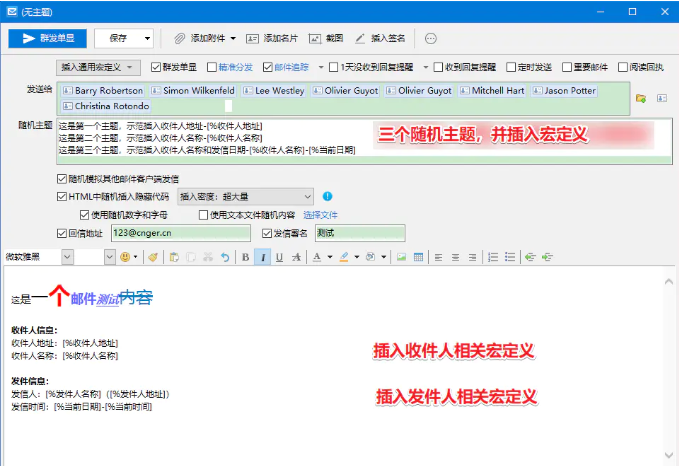Align text right
The image size is (679, 466).
point(472,257)
